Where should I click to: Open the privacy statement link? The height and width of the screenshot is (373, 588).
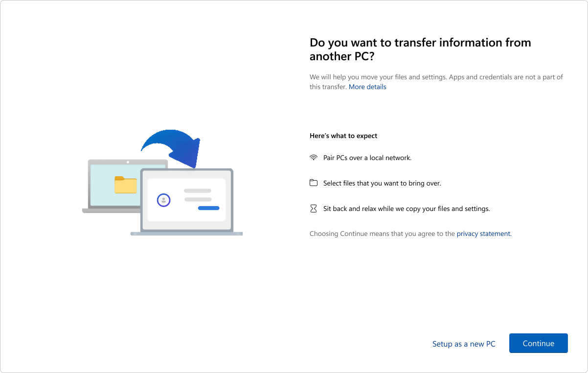[483, 233]
